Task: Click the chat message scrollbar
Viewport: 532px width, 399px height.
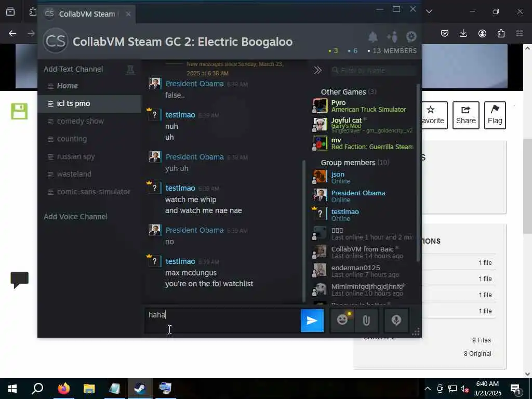Action: [303, 231]
